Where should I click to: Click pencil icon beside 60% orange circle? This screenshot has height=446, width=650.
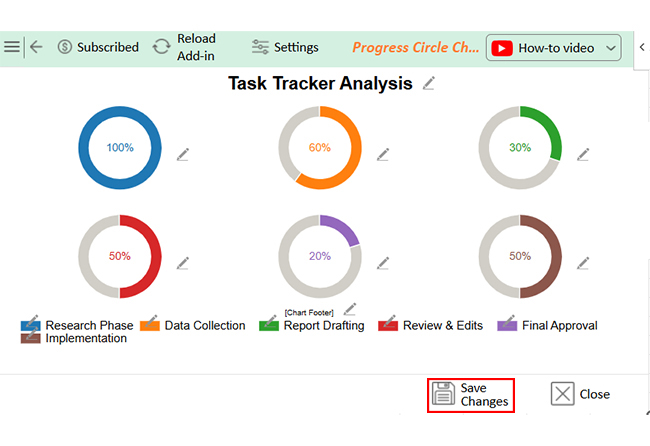382,154
